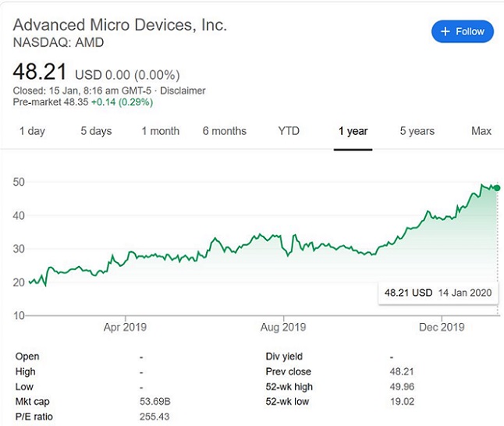The height and width of the screenshot is (426, 504).
Task: Choose the 1 month tab
Action: click(161, 131)
